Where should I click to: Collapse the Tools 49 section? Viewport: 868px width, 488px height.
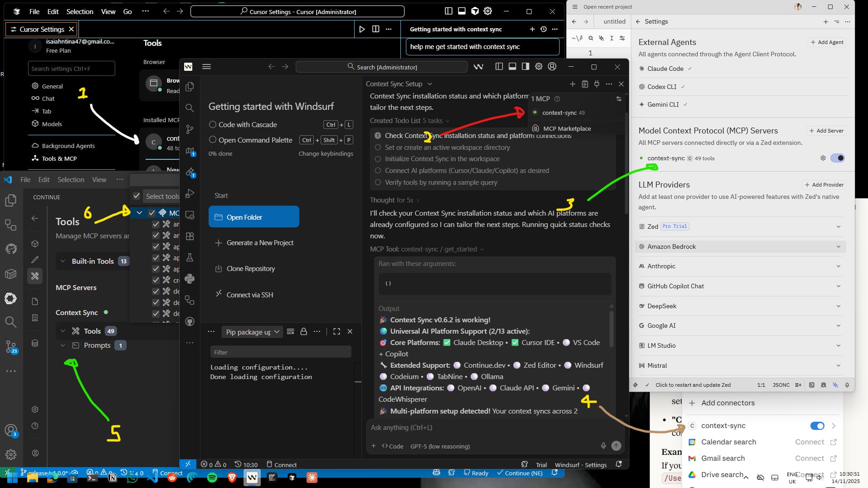[x=63, y=331]
